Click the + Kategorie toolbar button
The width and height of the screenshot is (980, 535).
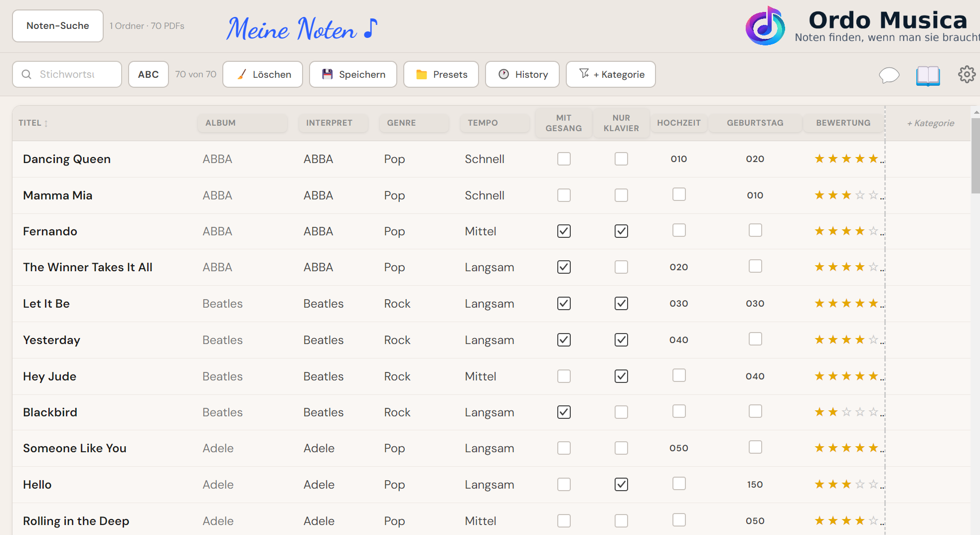[611, 74]
